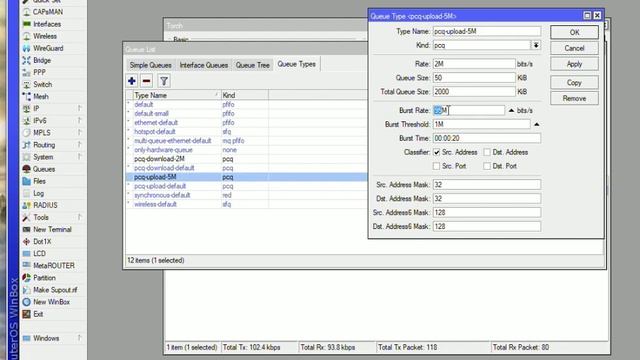Sort by Kind column header
Viewport: 640px width, 360px height.
[244, 95]
